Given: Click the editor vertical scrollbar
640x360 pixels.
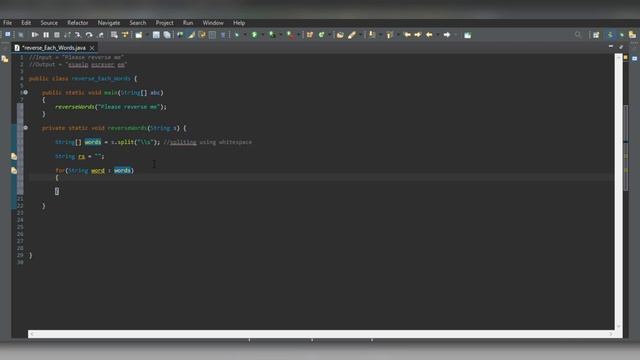Looking at the screenshot, I should (619, 192).
